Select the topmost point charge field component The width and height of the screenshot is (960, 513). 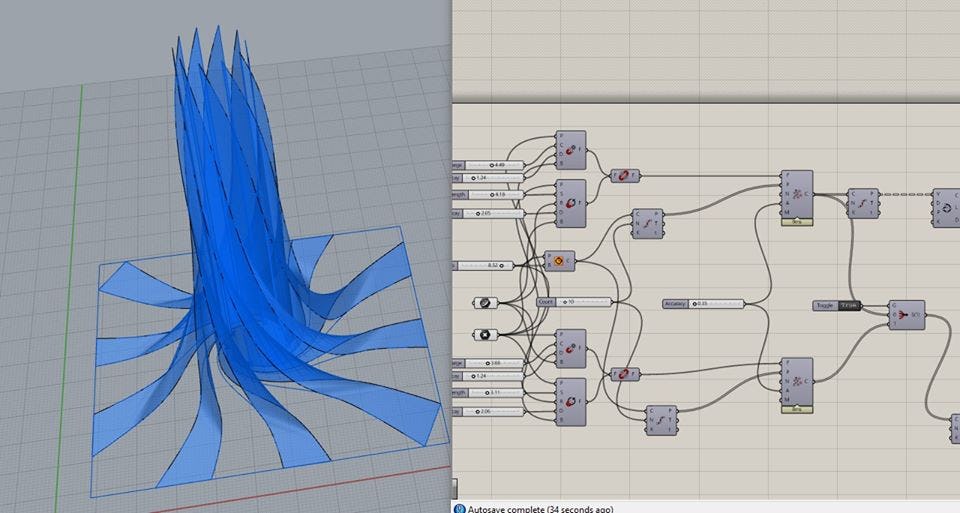[x=570, y=150]
